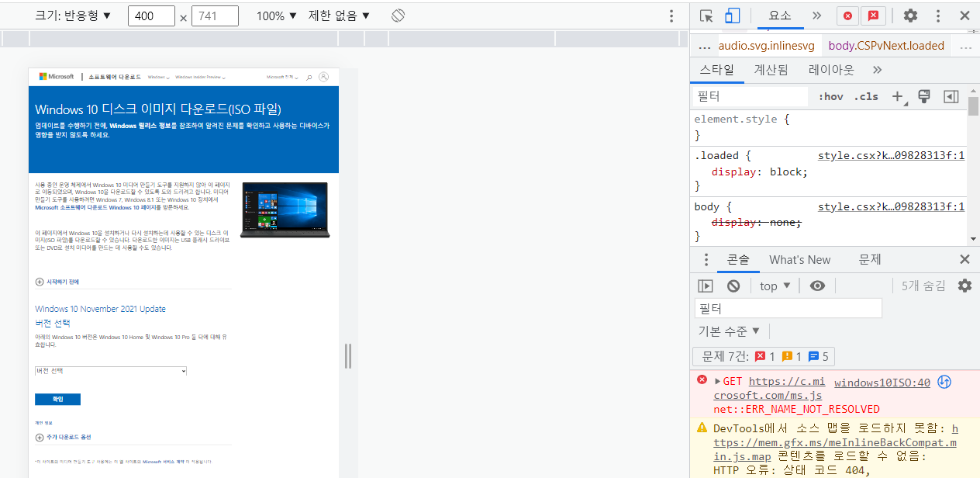980x478 pixels.
Task: Toggle computed styles sidebar icon
Action: point(951,96)
